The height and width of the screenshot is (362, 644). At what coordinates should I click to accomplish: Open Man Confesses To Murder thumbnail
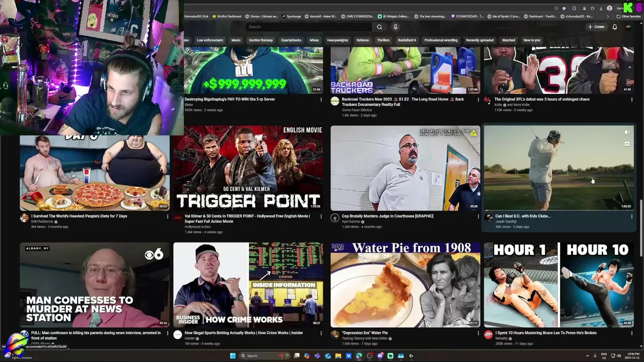[x=95, y=285]
